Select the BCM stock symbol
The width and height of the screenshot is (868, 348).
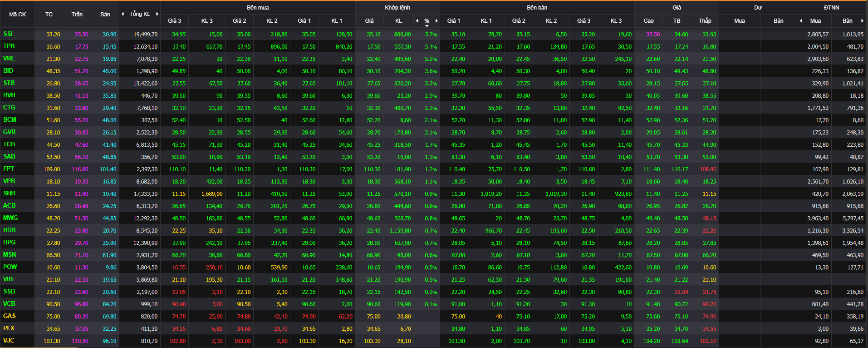pos(10,120)
